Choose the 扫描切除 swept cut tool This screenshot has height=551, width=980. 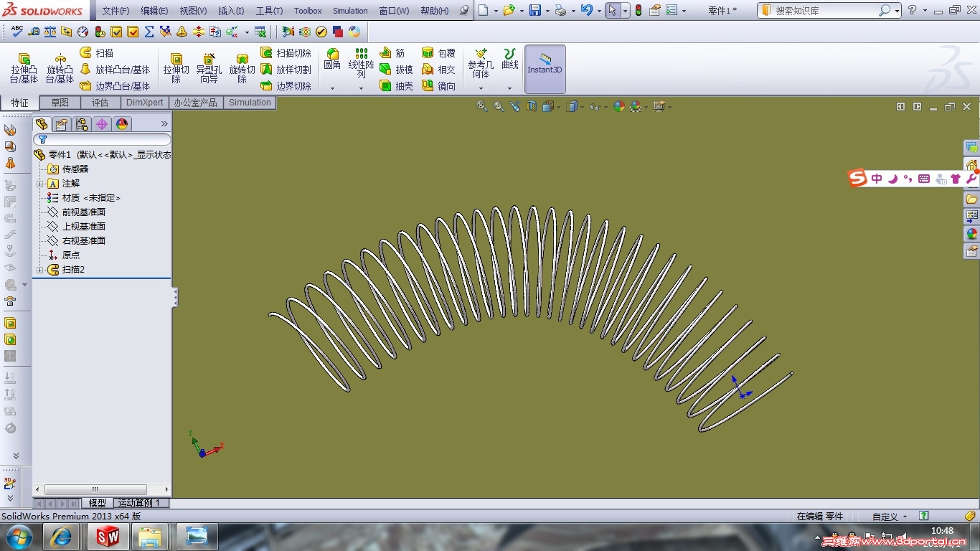[286, 53]
